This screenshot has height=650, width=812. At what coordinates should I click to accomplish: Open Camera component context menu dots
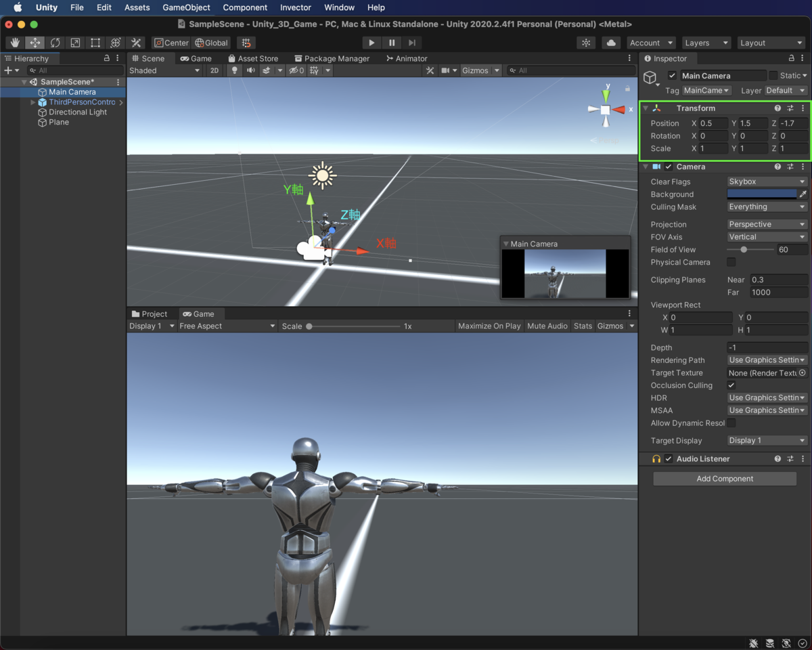pyautogui.click(x=803, y=167)
